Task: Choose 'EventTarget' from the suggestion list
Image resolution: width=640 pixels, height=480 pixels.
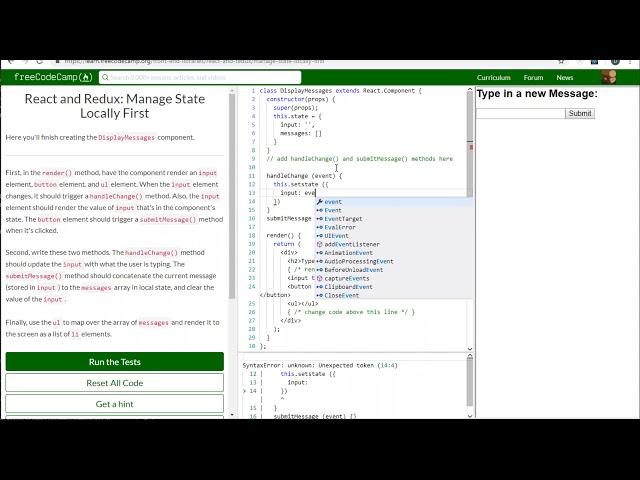Action: point(342,219)
